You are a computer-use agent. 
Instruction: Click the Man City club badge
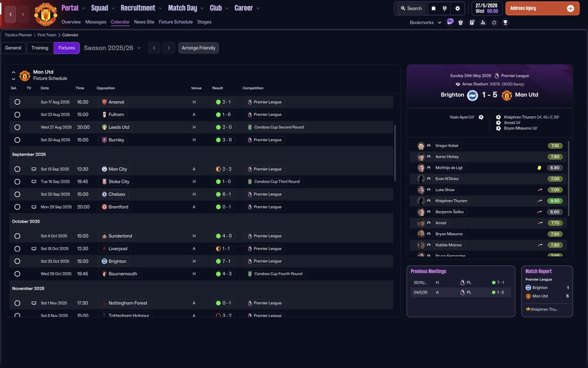coord(104,169)
